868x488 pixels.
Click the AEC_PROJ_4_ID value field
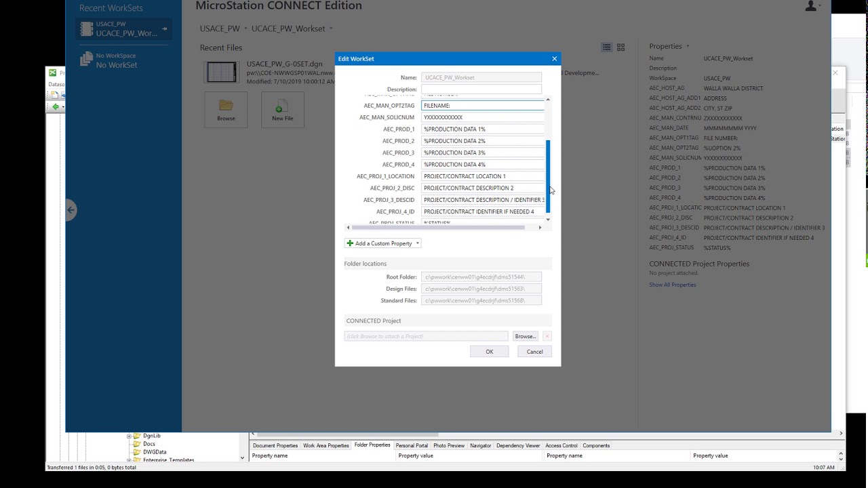[x=483, y=211]
